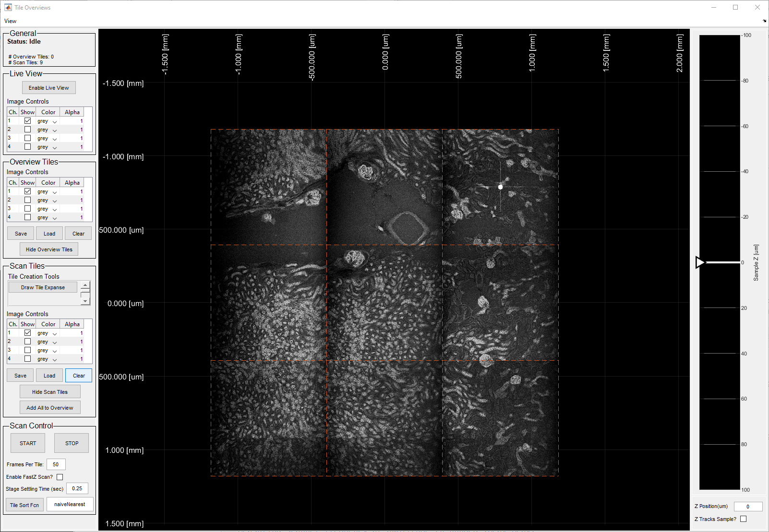
Task: Toggle Overview Tiles channel 1 Show checkbox
Action: (27, 191)
